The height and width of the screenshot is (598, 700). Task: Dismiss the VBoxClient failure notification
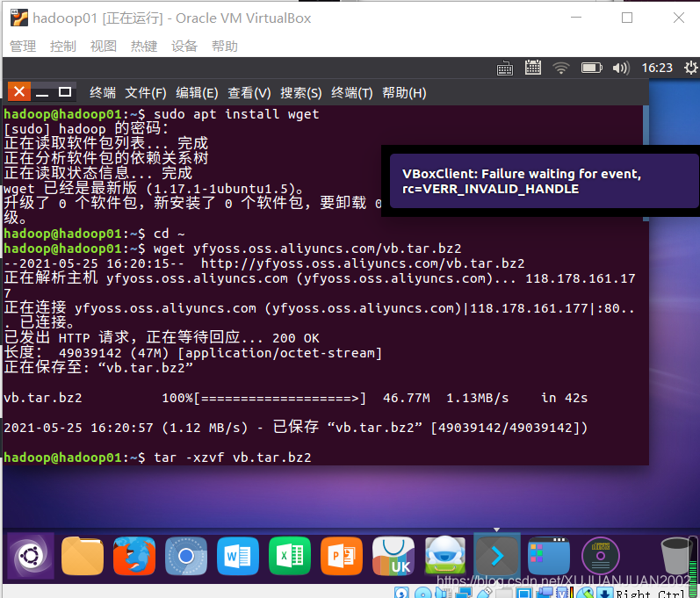(x=544, y=181)
